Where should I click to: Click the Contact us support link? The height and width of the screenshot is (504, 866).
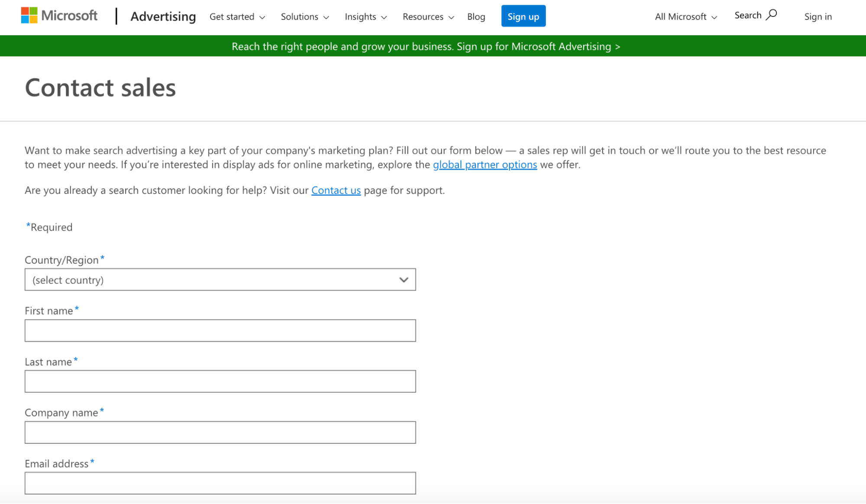(x=335, y=190)
